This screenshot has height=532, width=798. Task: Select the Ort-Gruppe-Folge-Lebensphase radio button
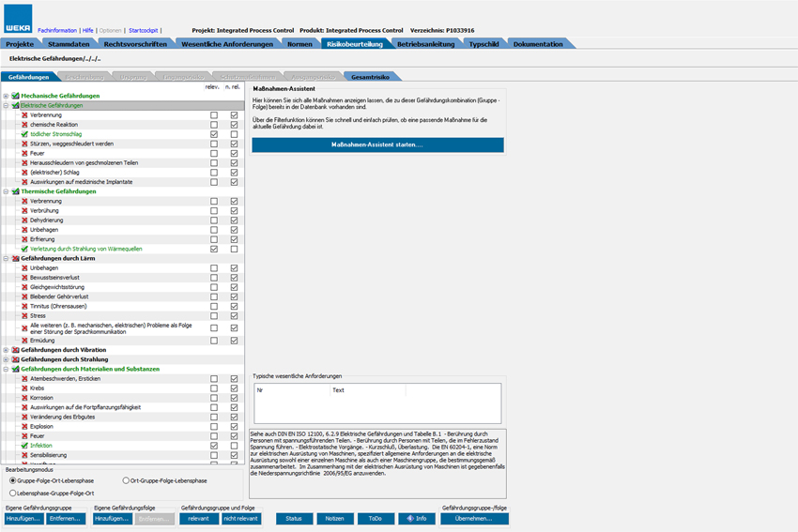pos(127,480)
